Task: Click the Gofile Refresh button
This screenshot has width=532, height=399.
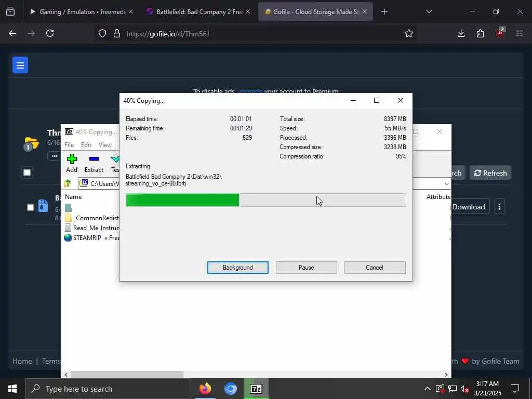Action: point(490,173)
